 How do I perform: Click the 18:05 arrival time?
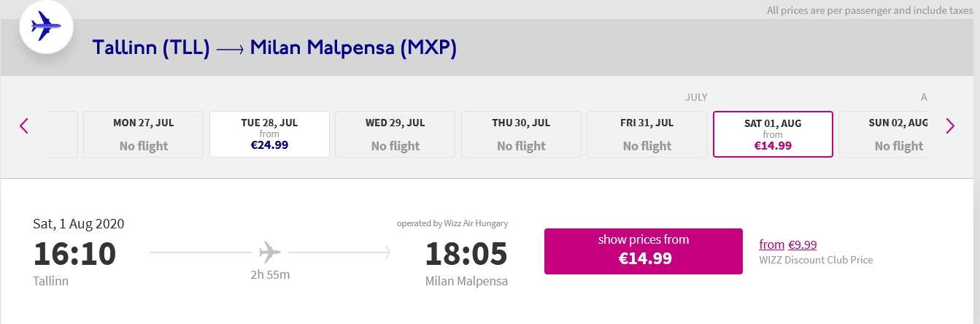466,253
